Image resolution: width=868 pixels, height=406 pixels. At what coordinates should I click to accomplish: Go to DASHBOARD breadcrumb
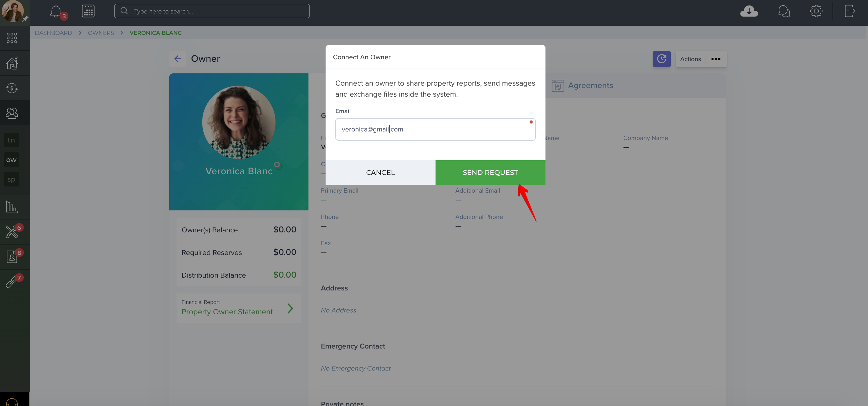point(53,33)
